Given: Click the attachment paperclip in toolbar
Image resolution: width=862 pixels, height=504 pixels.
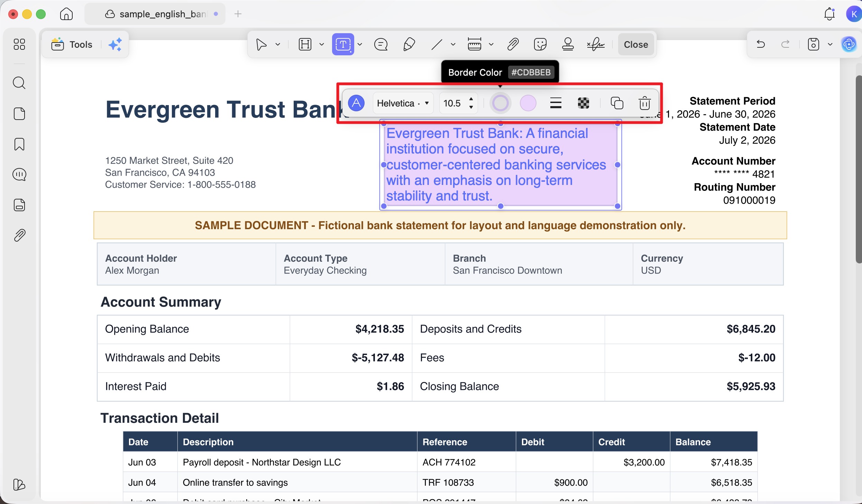Looking at the screenshot, I should click(513, 45).
